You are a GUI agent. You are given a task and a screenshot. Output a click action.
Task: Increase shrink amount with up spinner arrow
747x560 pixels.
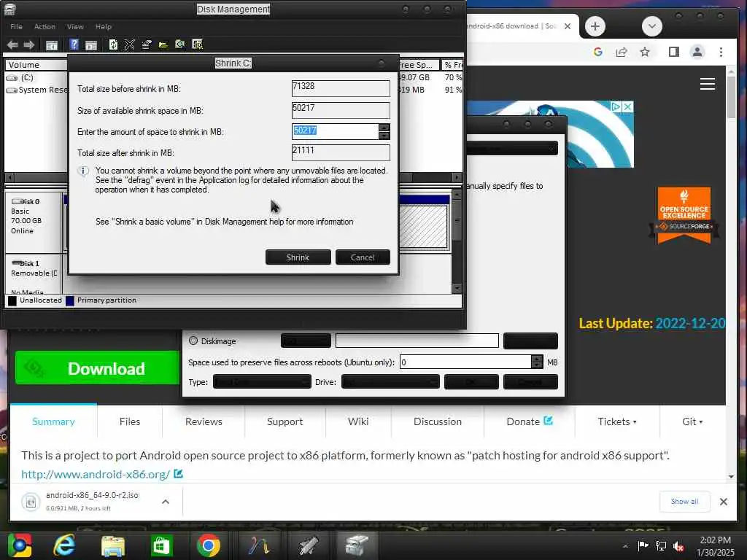tap(384, 128)
